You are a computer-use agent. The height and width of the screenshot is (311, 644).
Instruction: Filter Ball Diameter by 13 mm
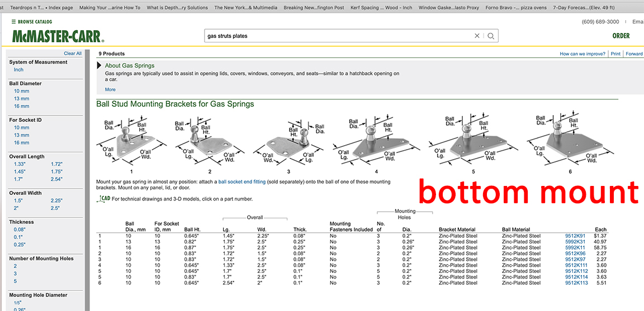click(x=22, y=98)
